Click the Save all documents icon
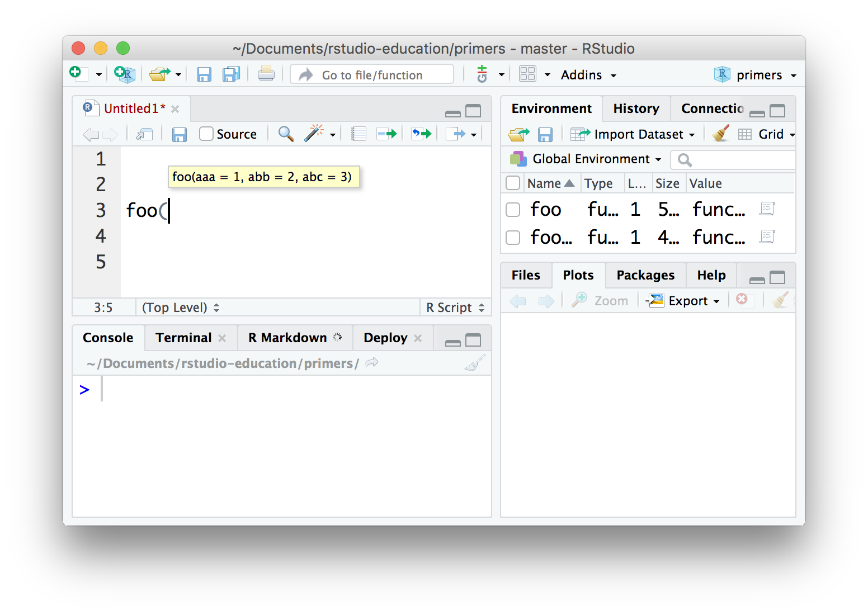 (231, 74)
